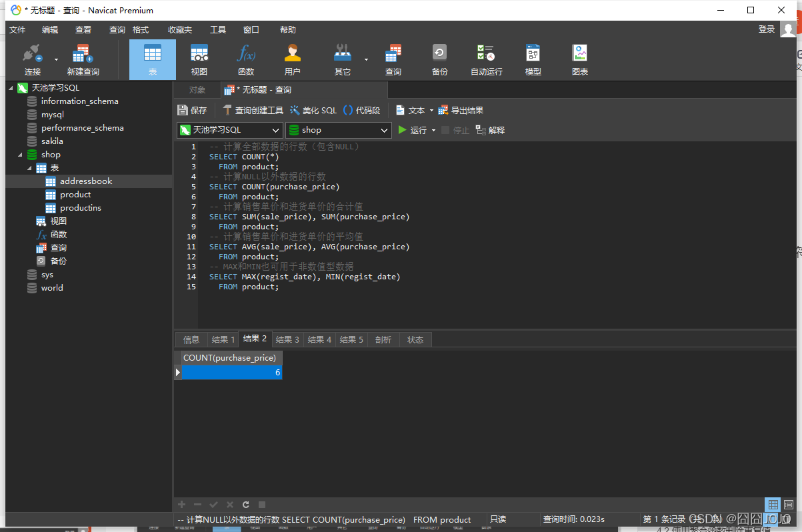The height and width of the screenshot is (532, 802).
Task: Run the query with 运行 button
Action: point(412,130)
